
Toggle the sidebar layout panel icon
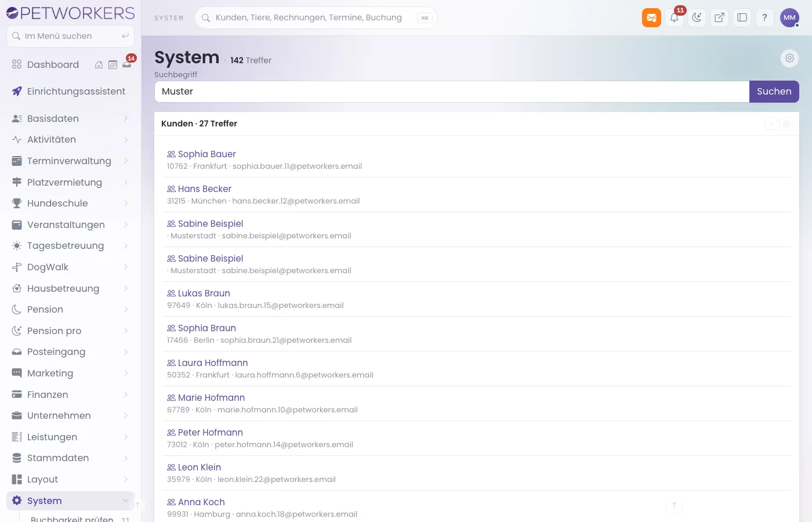(742, 17)
